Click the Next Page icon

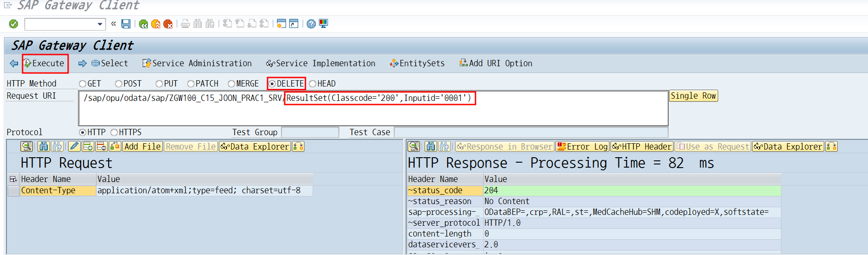(252, 24)
